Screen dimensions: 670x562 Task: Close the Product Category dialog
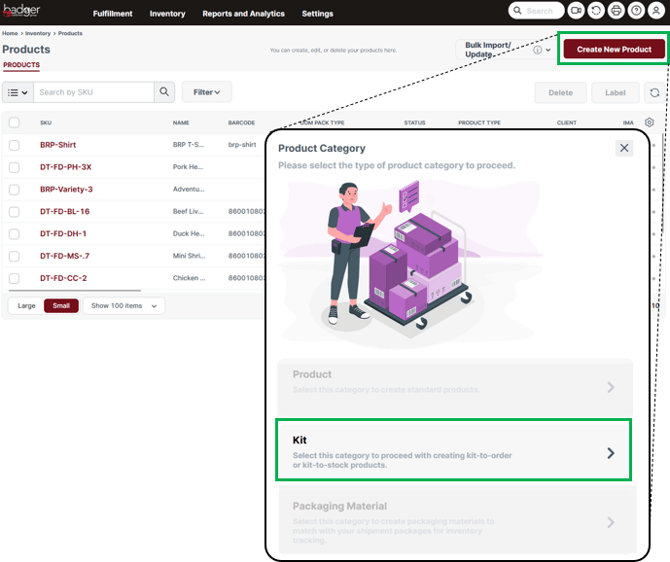coord(624,148)
